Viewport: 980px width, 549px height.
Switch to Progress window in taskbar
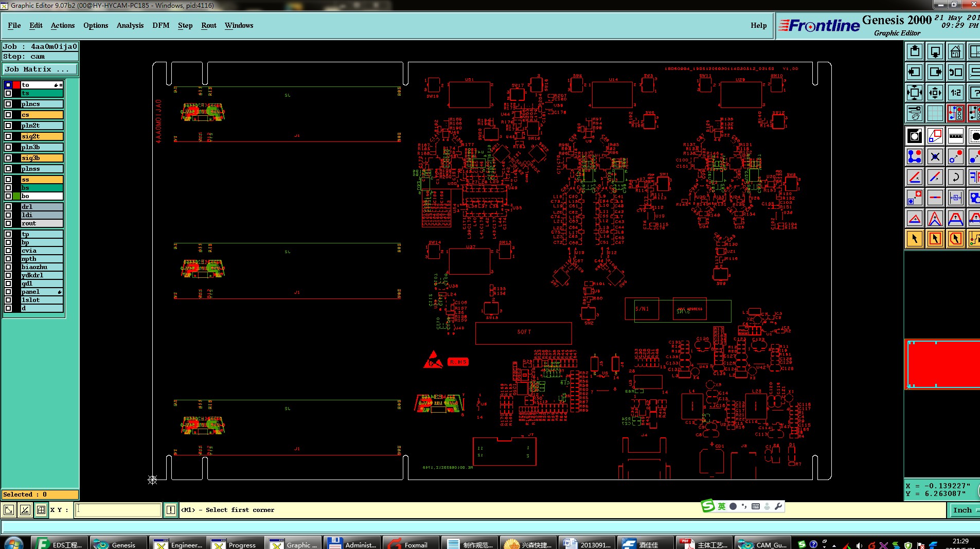[x=235, y=544]
